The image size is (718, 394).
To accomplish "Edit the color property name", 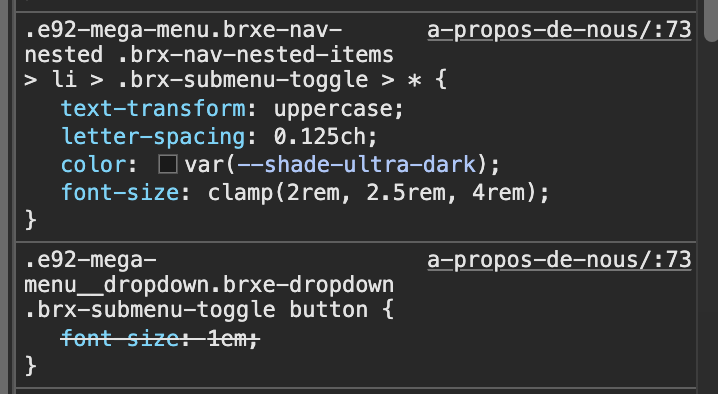I will pos(94,164).
